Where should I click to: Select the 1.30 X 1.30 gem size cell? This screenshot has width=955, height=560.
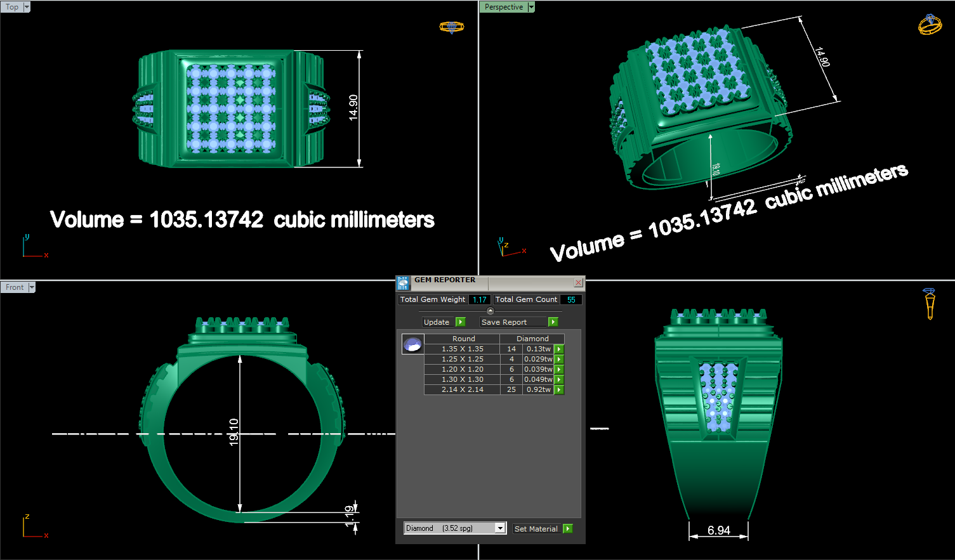tap(463, 379)
